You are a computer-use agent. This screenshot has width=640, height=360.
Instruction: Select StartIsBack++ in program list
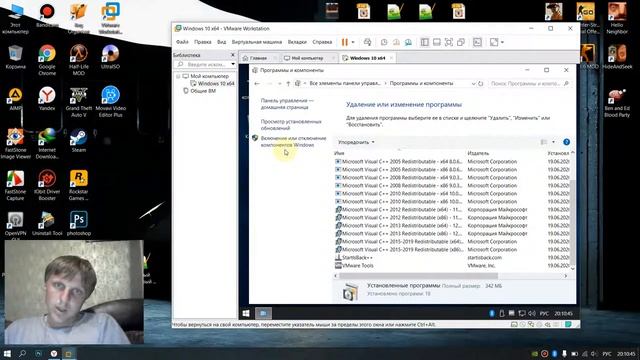[451, 258]
